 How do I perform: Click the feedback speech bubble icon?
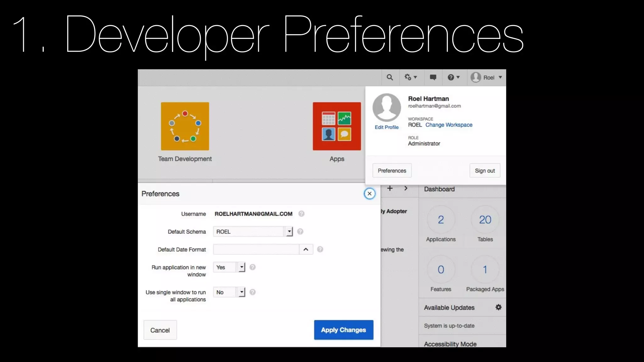433,77
